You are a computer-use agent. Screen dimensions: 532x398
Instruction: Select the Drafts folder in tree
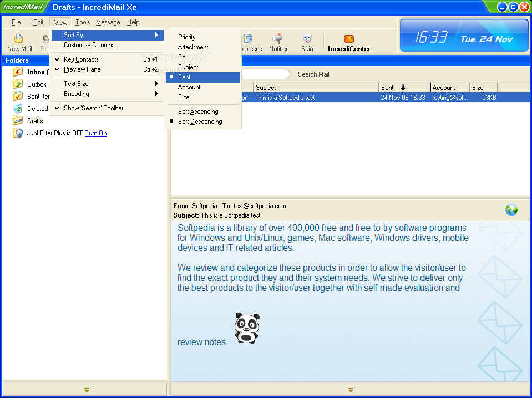[x=35, y=121]
